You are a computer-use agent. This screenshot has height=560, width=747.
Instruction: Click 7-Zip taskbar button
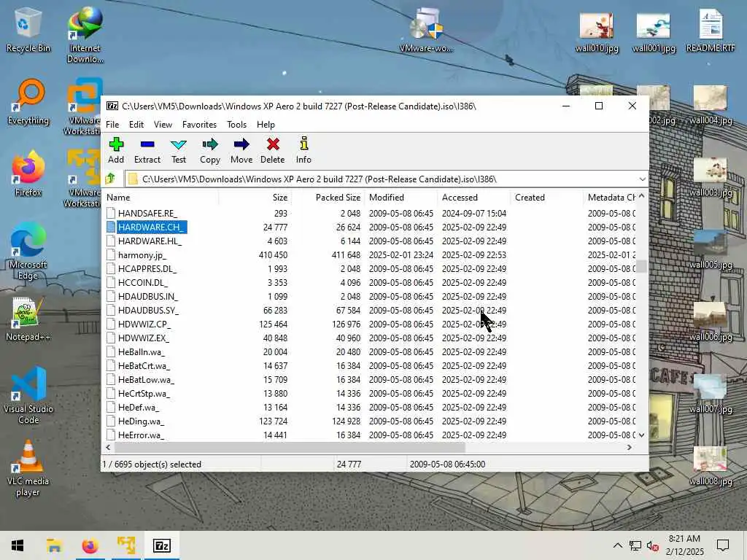(x=162, y=545)
